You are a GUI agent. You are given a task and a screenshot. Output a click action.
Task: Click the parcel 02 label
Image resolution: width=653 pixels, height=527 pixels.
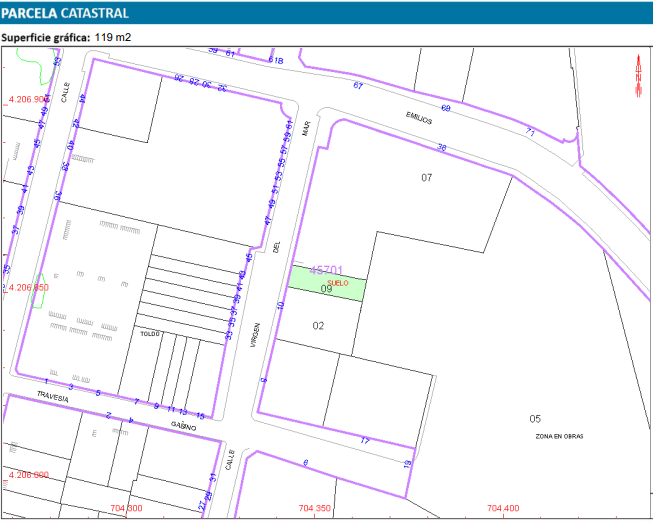318,325
